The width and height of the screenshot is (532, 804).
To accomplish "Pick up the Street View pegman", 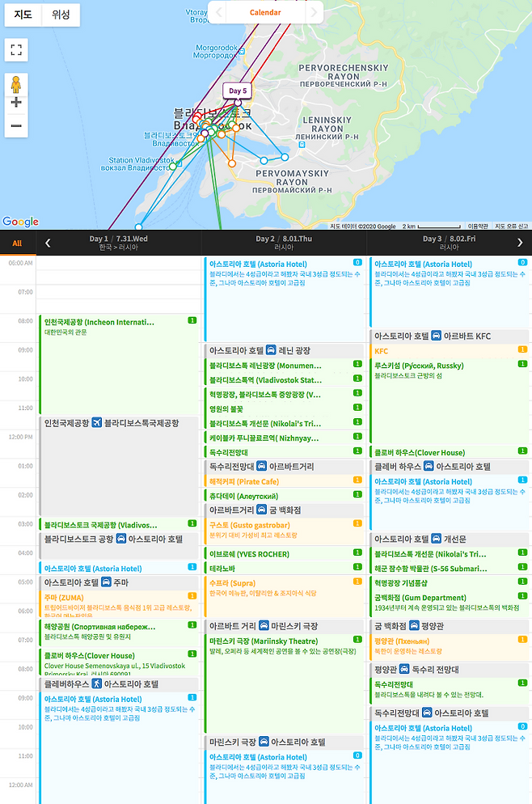I will pyautogui.click(x=16, y=84).
